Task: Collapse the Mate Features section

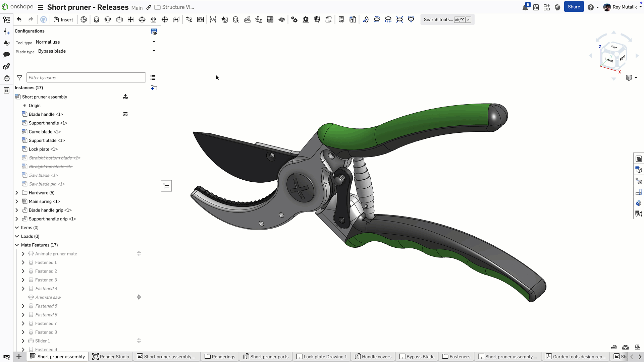Action: (x=17, y=245)
